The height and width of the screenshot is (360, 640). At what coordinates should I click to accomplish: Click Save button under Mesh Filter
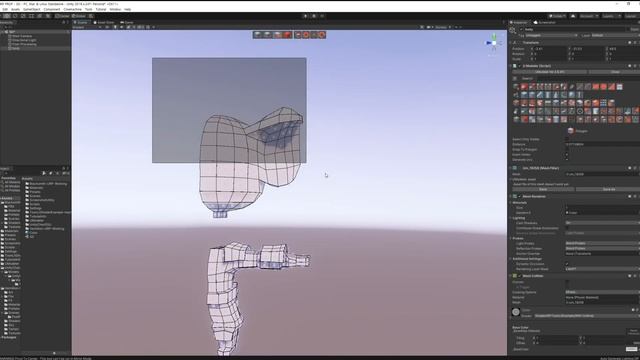pos(543,189)
